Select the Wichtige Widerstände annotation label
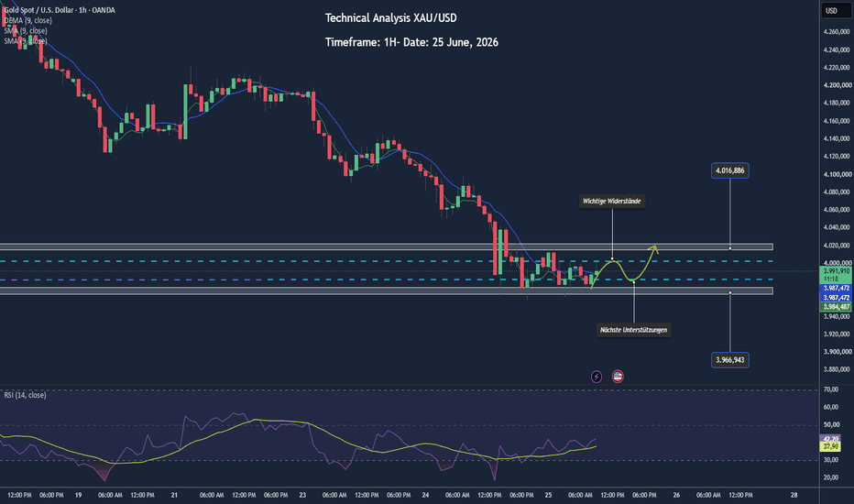The image size is (854, 504). [x=611, y=201]
